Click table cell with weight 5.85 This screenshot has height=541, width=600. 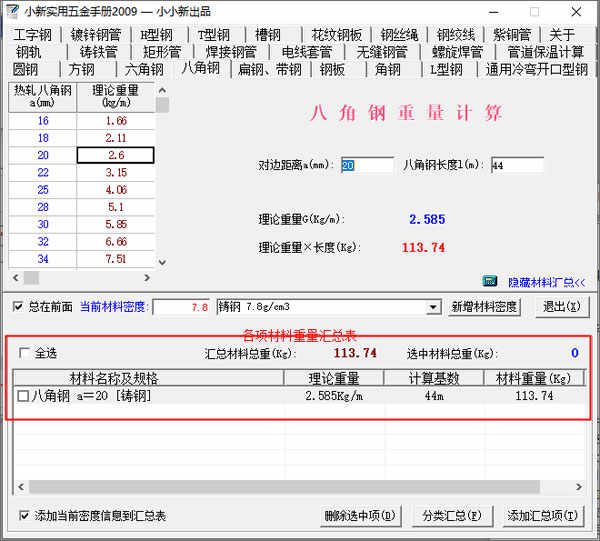(116, 224)
